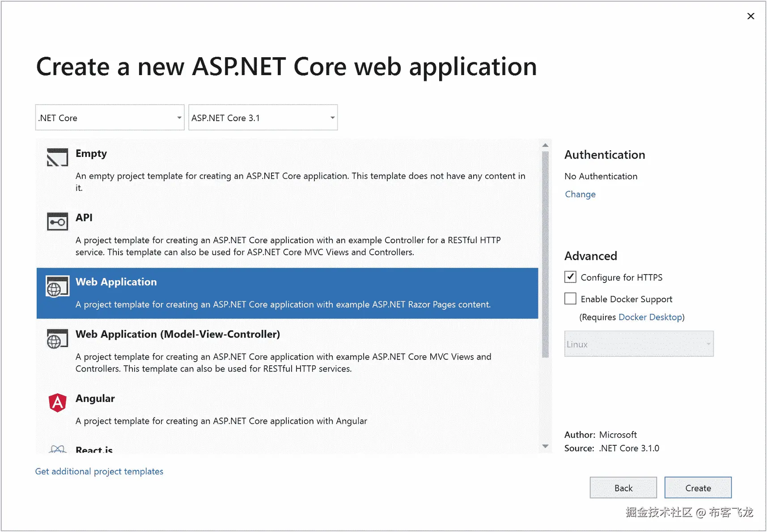Open the Docker Desktop link
The height and width of the screenshot is (532, 767).
(x=650, y=317)
